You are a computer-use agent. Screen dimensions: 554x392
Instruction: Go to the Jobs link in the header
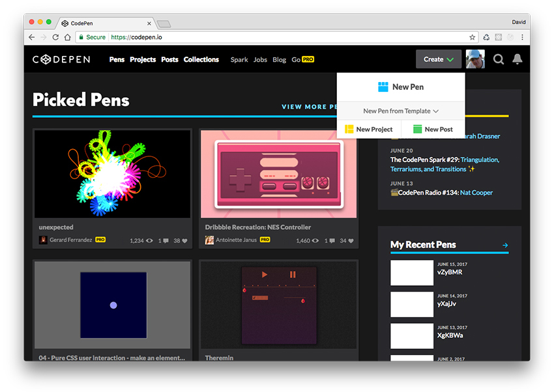(260, 60)
